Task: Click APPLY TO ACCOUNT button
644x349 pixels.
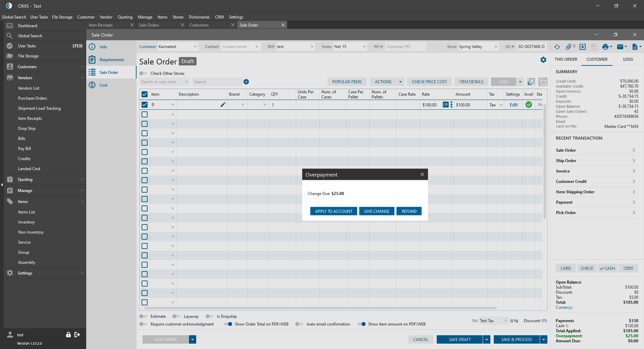Action: (333, 211)
